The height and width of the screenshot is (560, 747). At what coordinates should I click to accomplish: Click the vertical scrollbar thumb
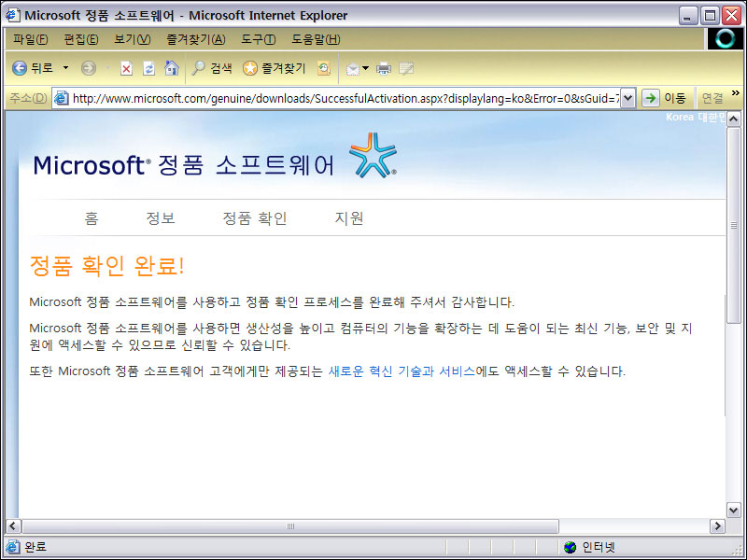click(734, 225)
